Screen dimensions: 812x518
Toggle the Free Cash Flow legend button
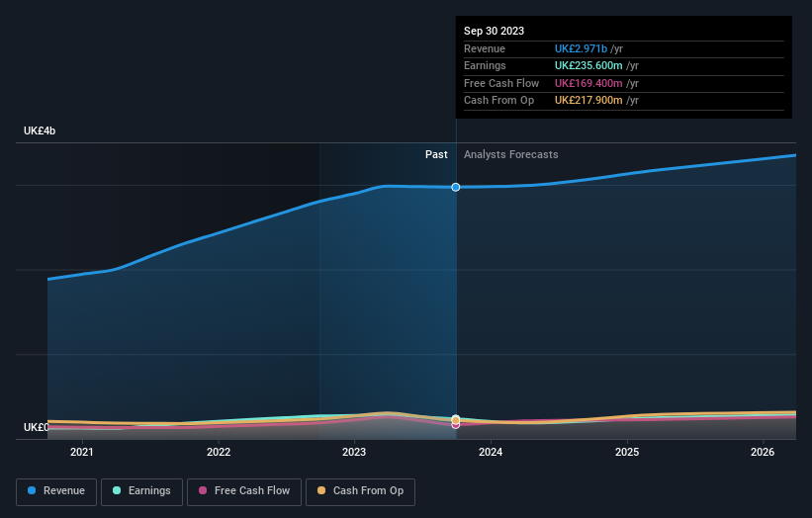(244, 491)
